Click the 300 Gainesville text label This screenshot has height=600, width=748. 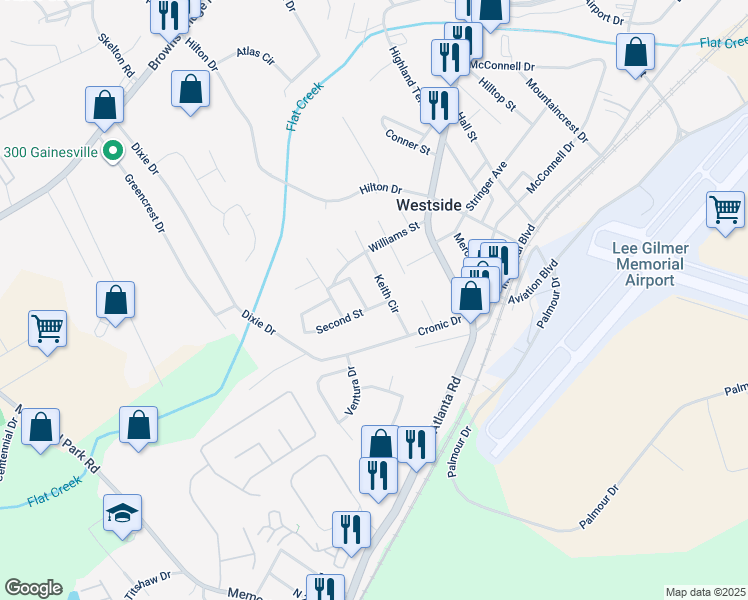51,152
